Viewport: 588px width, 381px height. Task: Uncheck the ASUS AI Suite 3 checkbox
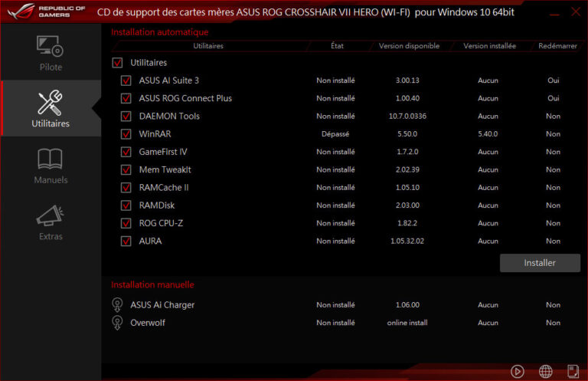click(x=126, y=80)
